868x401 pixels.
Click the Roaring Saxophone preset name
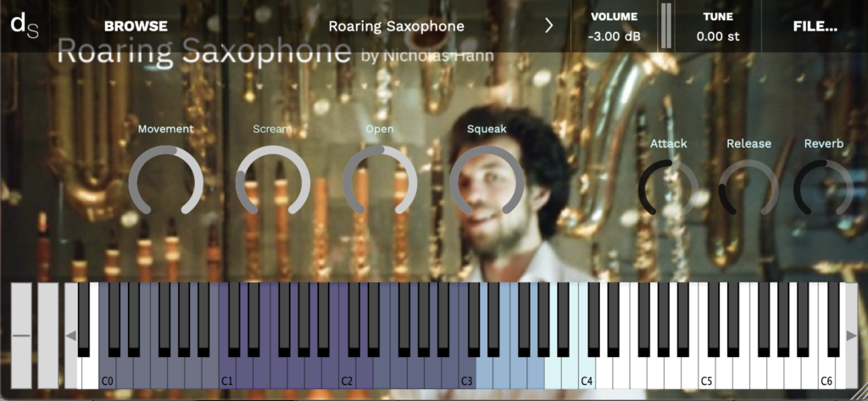click(x=397, y=26)
